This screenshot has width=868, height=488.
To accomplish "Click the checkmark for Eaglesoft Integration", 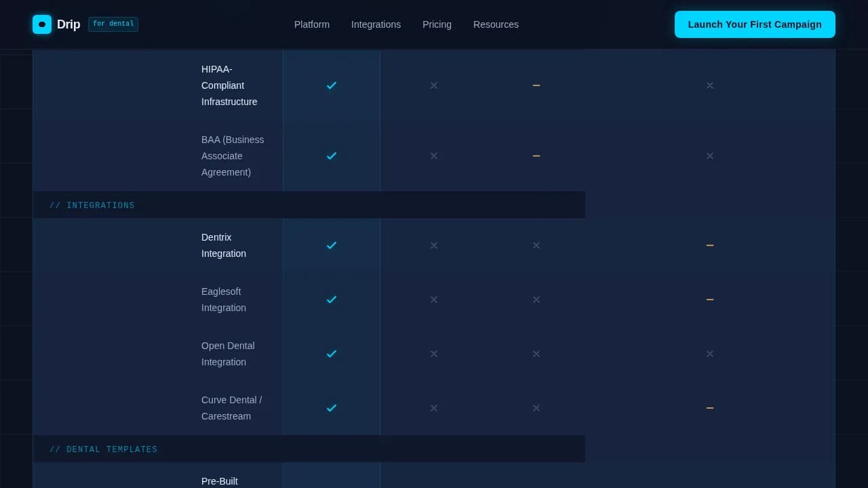I will [332, 300].
